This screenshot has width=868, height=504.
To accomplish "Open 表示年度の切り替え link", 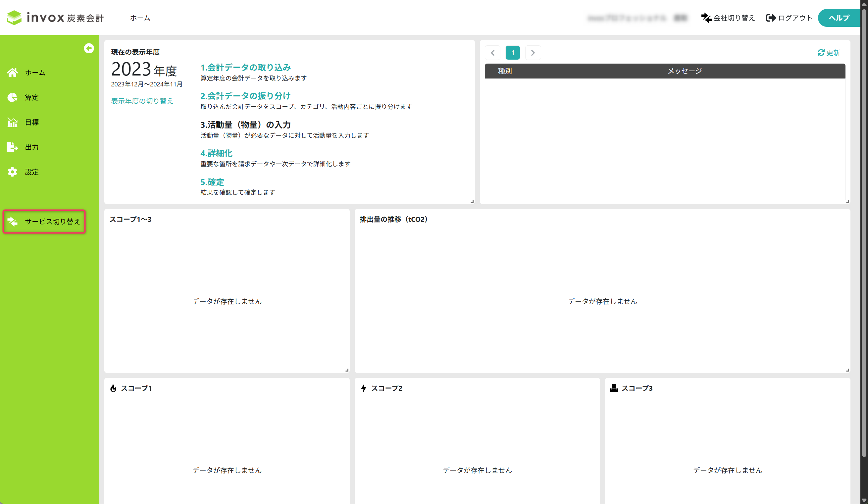I will (142, 101).
